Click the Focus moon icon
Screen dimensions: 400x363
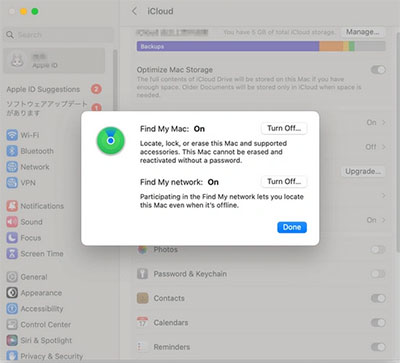click(x=12, y=238)
